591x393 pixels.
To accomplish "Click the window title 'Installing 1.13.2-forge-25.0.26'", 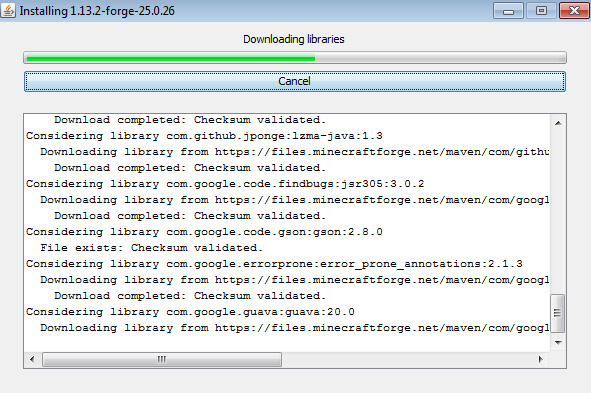I will coord(97,11).
